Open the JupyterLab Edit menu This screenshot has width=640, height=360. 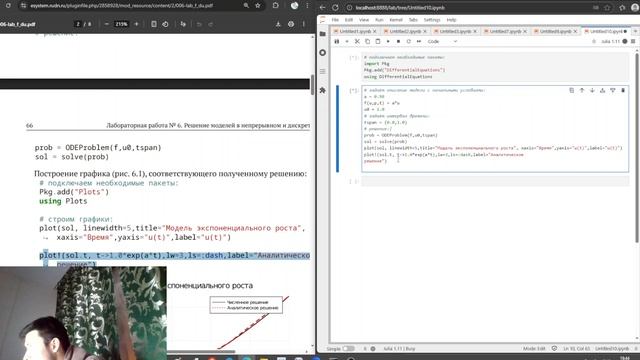coord(349,20)
